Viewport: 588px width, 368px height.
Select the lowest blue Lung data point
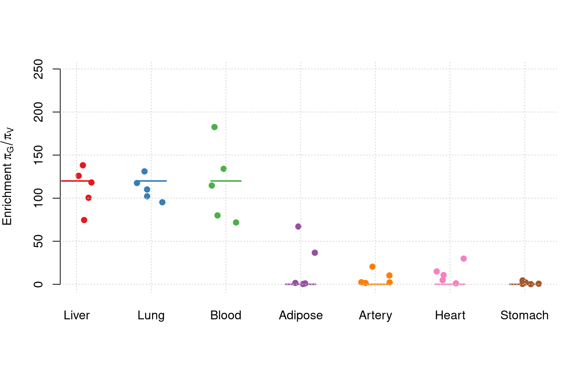tap(162, 202)
